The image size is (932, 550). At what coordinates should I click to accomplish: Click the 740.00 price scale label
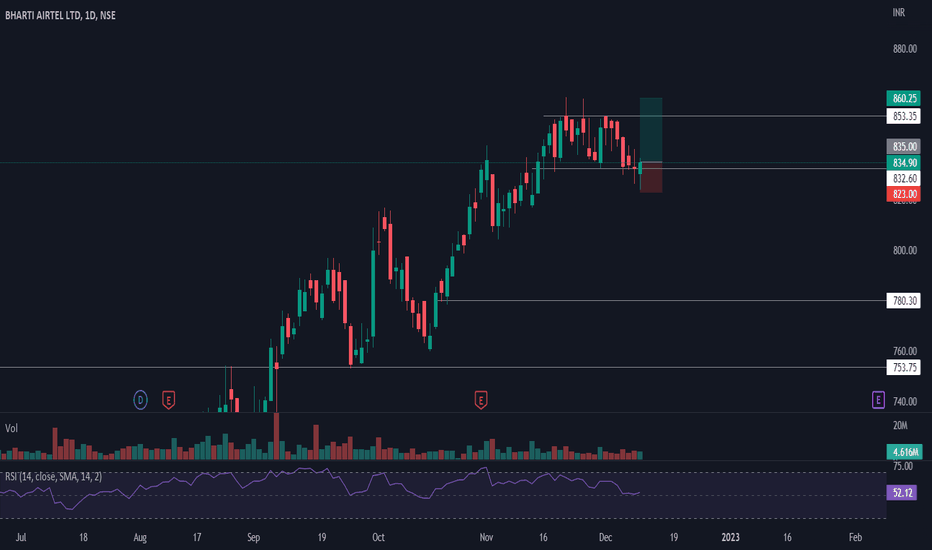(x=905, y=401)
